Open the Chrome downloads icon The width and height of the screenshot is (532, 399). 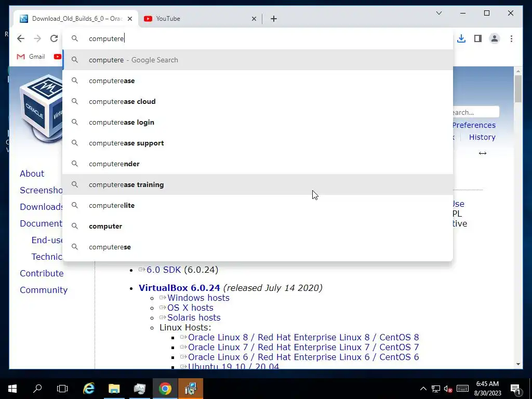click(x=461, y=38)
